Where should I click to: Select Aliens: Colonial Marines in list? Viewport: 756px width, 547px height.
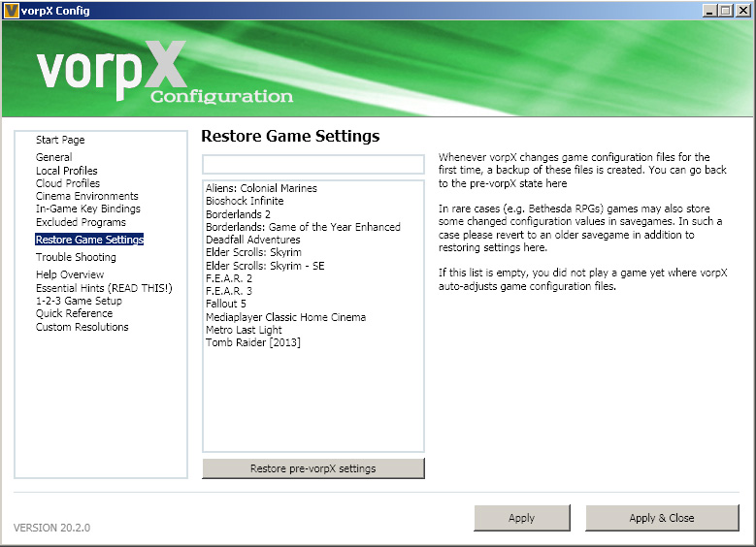pyautogui.click(x=261, y=188)
